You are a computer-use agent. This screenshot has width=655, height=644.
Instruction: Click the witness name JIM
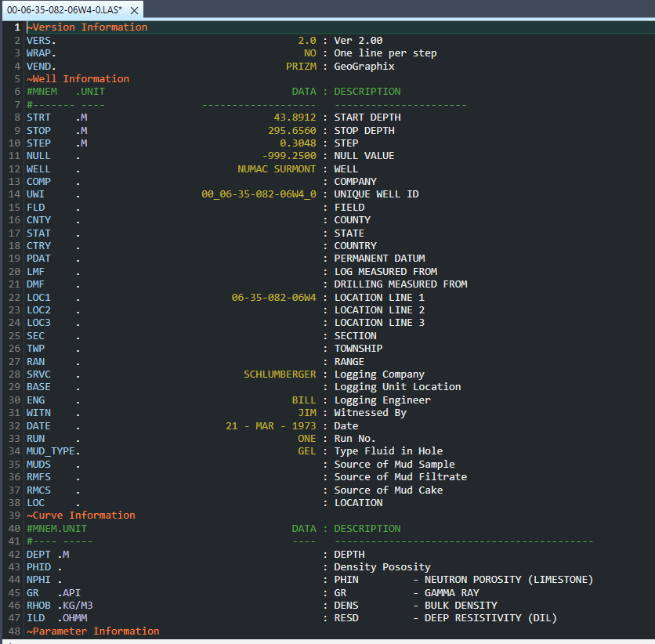tap(307, 412)
